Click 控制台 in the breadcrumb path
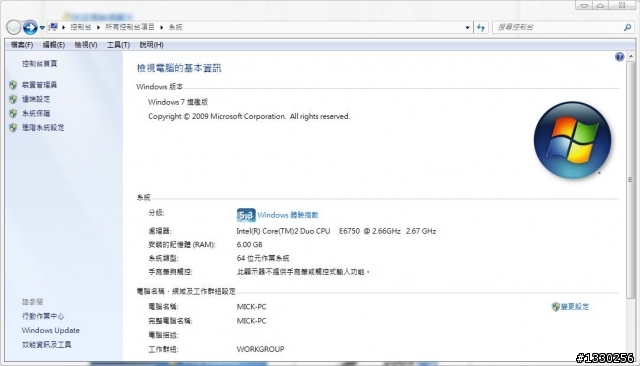This screenshot has width=640, height=366. [81, 27]
